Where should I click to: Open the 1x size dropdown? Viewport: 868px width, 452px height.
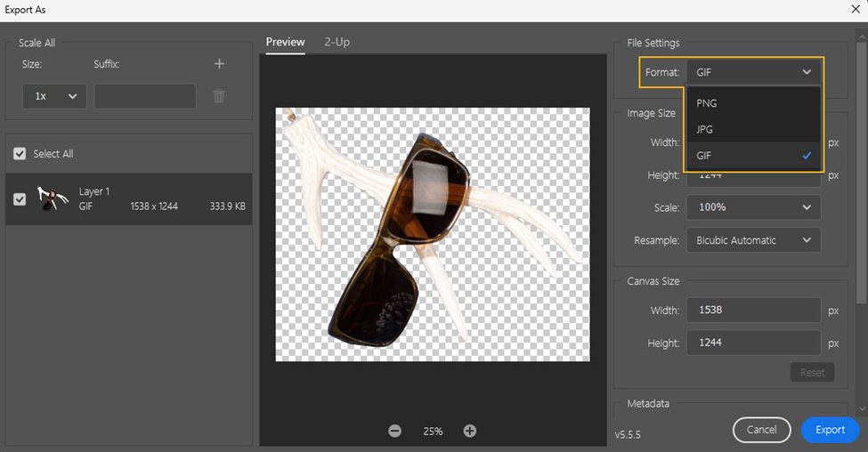54,96
